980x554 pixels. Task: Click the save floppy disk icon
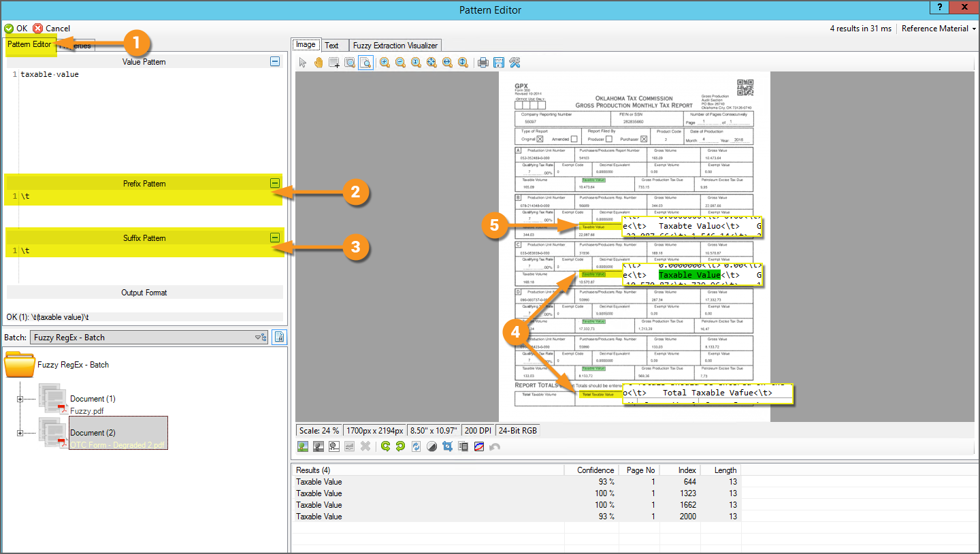(x=499, y=63)
